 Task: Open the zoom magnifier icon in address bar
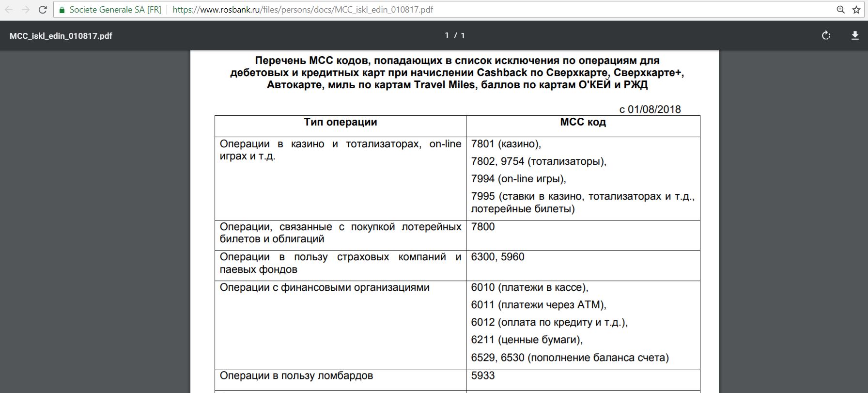point(841,10)
